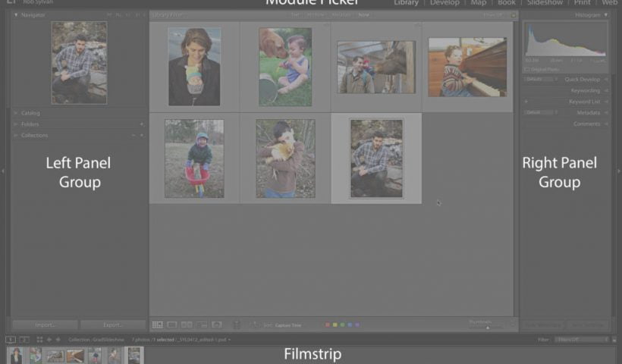Switch to the Develop module
This screenshot has width=622, height=364.
click(444, 3)
